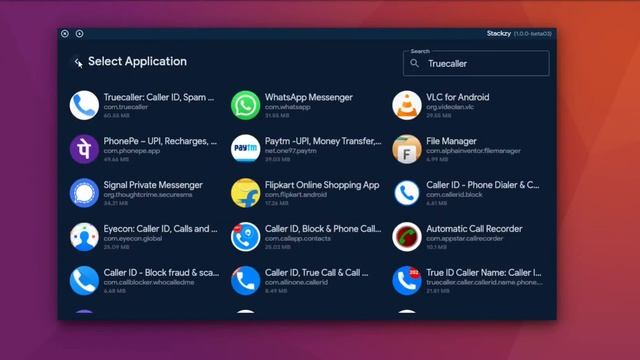The image size is (640, 360).
Task: Select "True ID Caller Name: Caller I..." title
Action: tap(484, 273)
